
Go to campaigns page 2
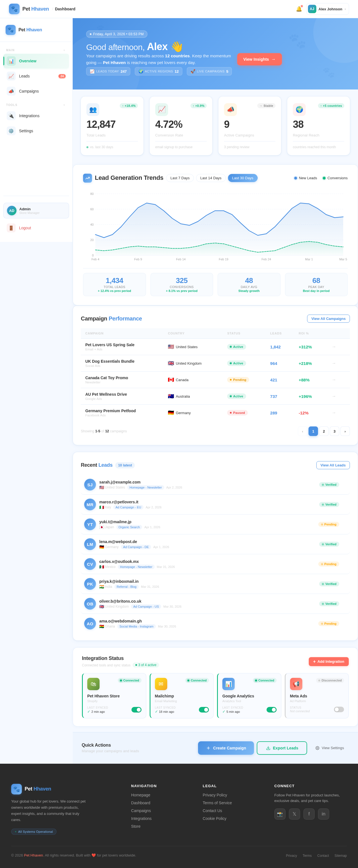click(x=324, y=431)
